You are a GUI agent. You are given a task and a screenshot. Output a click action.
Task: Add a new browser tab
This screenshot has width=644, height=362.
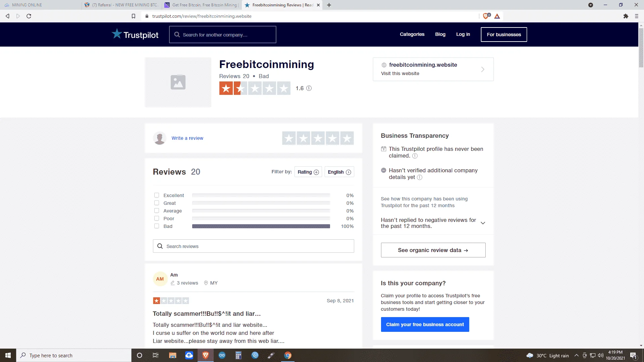click(x=329, y=5)
